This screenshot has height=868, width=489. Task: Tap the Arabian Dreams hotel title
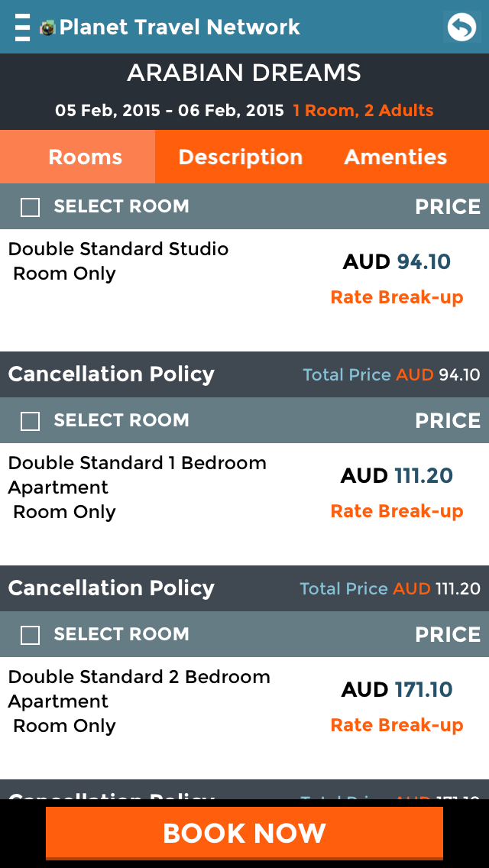point(244,73)
